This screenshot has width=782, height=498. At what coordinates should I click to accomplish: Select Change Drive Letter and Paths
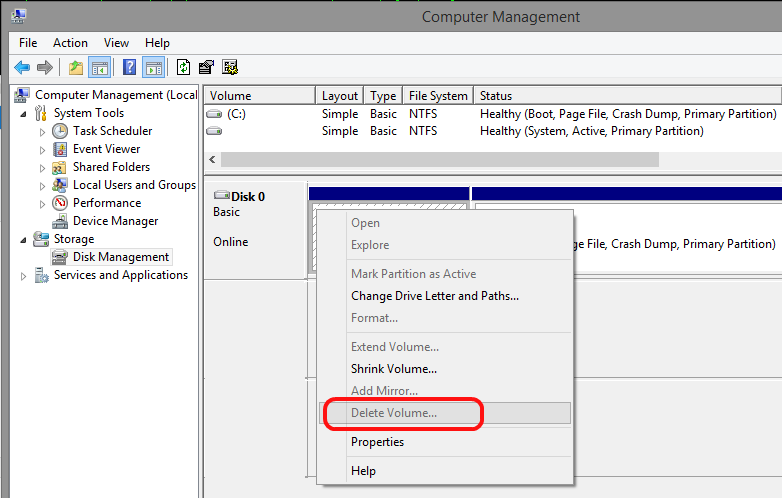click(x=435, y=296)
